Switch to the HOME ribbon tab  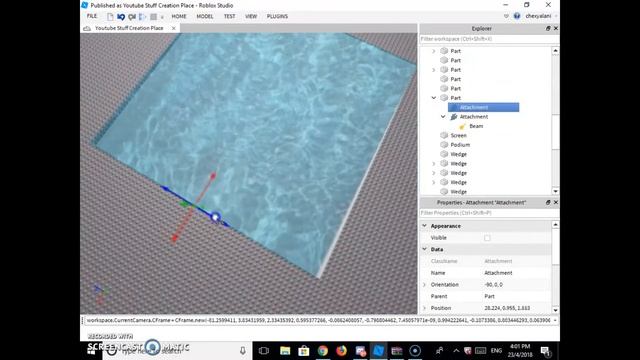coord(179,16)
